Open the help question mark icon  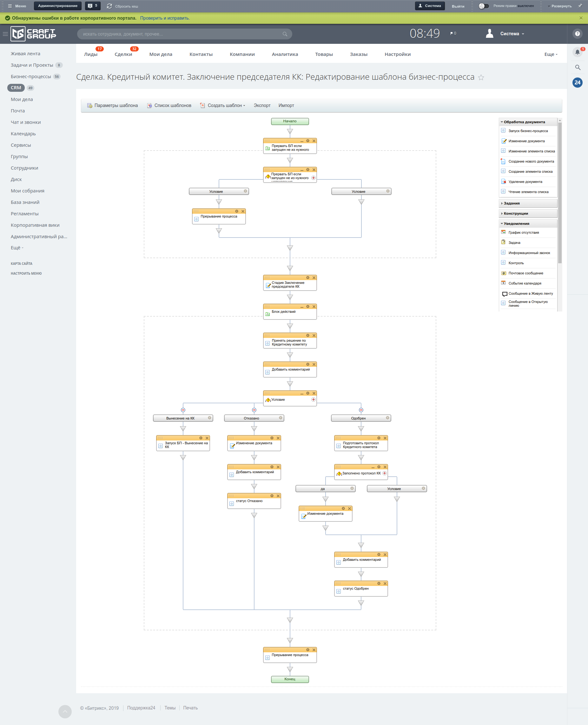577,34
